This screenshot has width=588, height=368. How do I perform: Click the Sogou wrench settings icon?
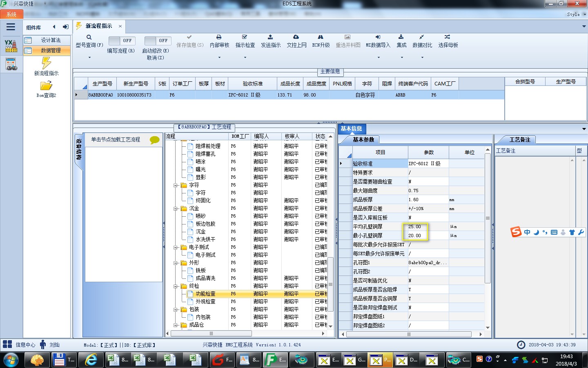[x=581, y=232]
